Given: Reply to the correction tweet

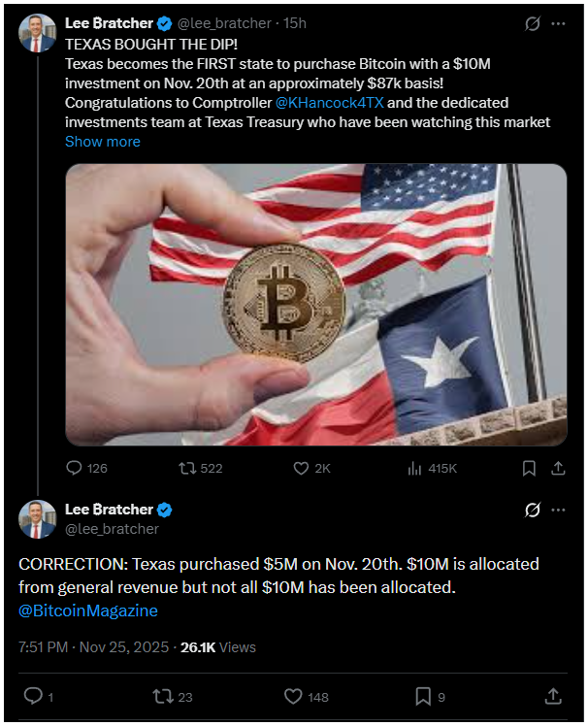Looking at the screenshot, I should click(x=32, y=696).
